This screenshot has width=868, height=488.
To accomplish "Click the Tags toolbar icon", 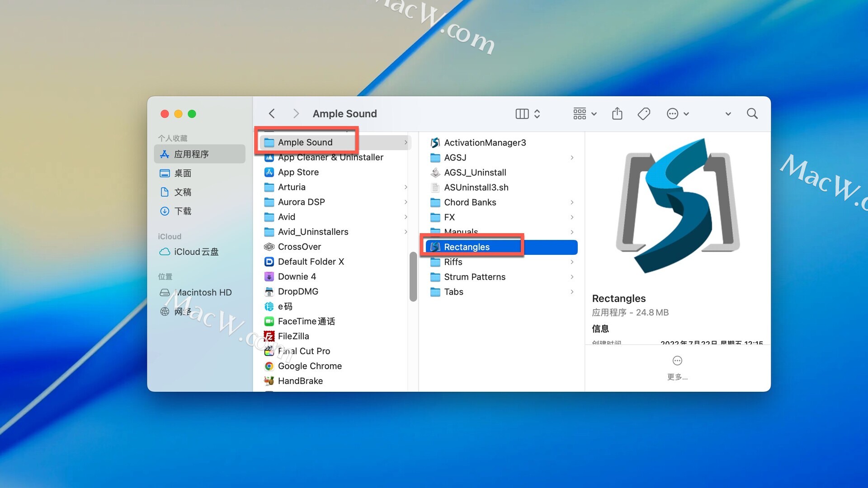I will pyautogui.click(x=644, y=114).
